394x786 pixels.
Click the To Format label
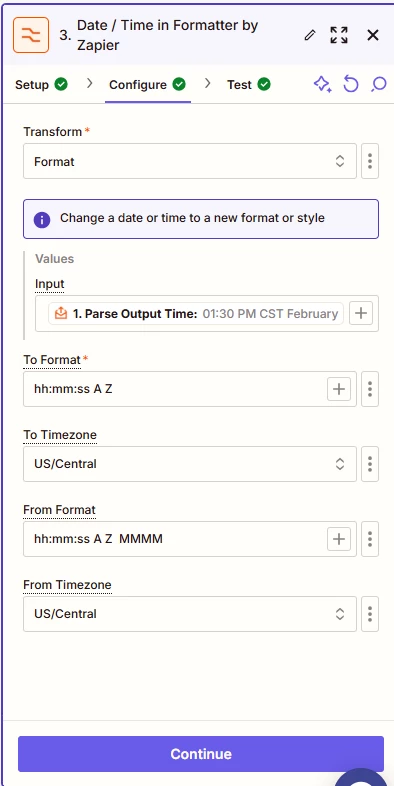coord(52,360)
